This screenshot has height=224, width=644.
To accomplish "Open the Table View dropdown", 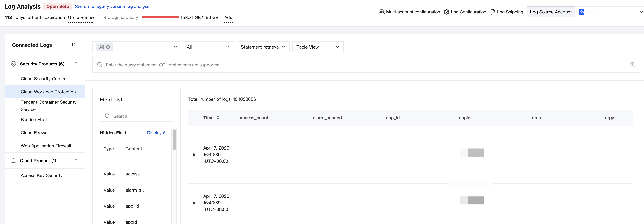I will click(x=318, y=47).
